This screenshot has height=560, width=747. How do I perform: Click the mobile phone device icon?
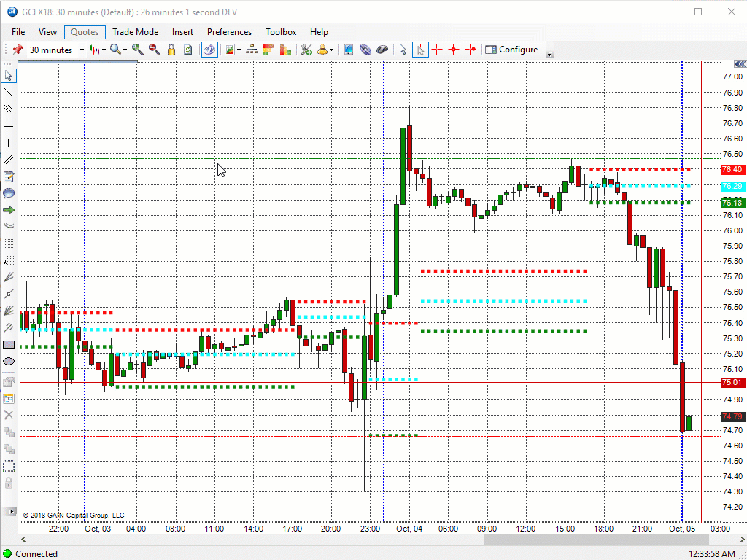pos(348,50)
